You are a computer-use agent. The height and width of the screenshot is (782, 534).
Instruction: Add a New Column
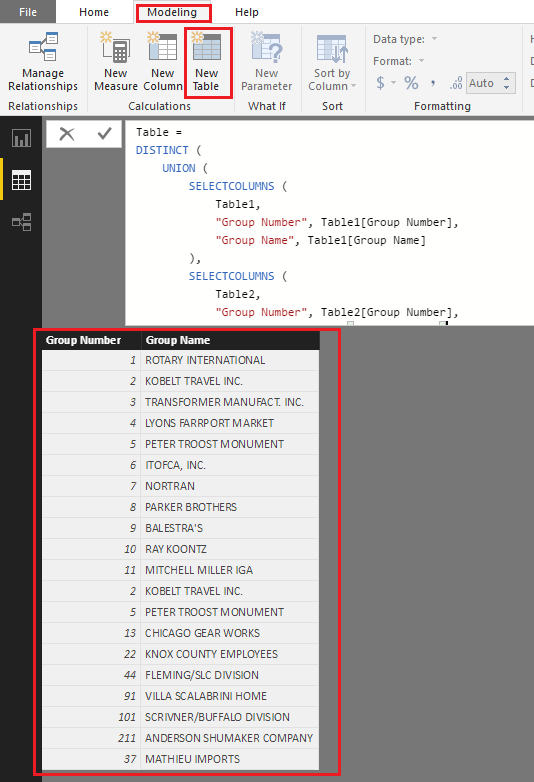point(163,62)
